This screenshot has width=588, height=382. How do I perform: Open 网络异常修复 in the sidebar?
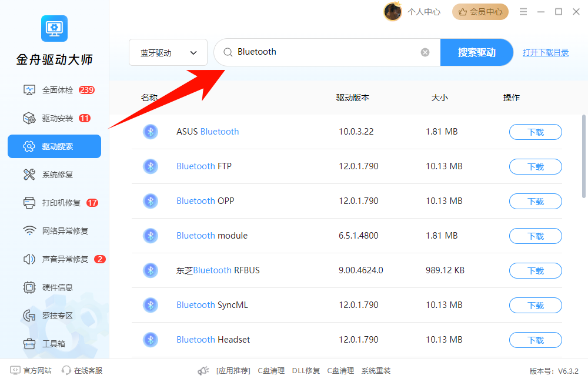[54, 231]
